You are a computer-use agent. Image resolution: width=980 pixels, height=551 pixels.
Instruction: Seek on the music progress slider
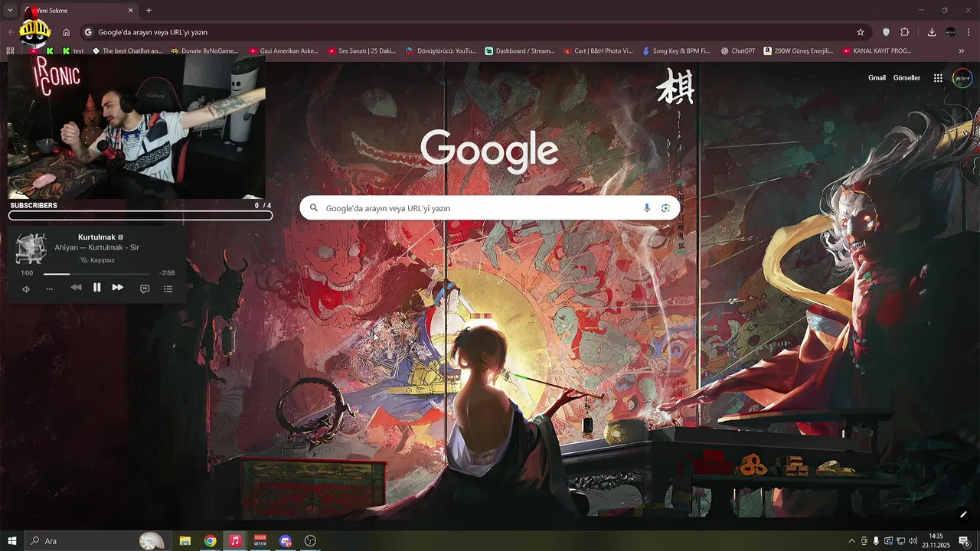tap(96, 273)
